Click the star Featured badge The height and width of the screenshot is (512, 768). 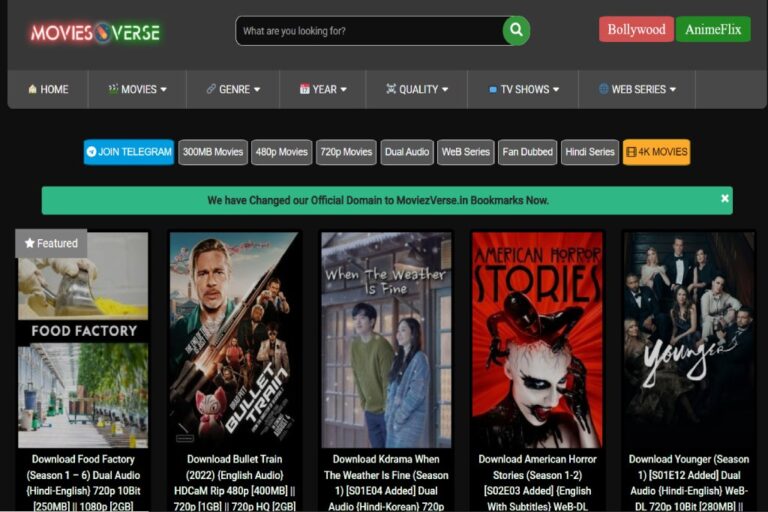(x=51, y=243)
